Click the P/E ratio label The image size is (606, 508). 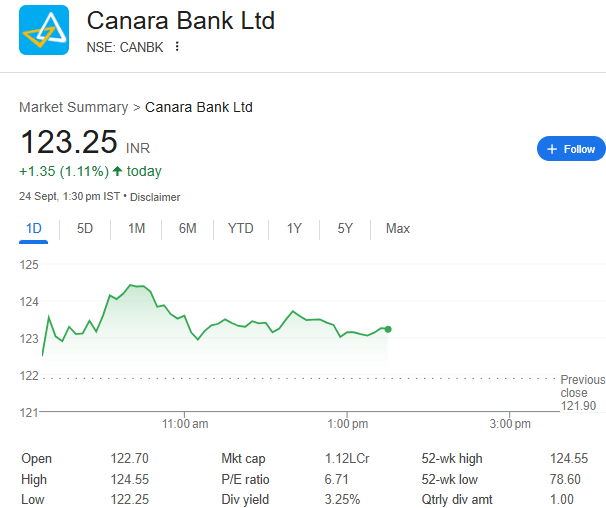[x=245, y=479]
